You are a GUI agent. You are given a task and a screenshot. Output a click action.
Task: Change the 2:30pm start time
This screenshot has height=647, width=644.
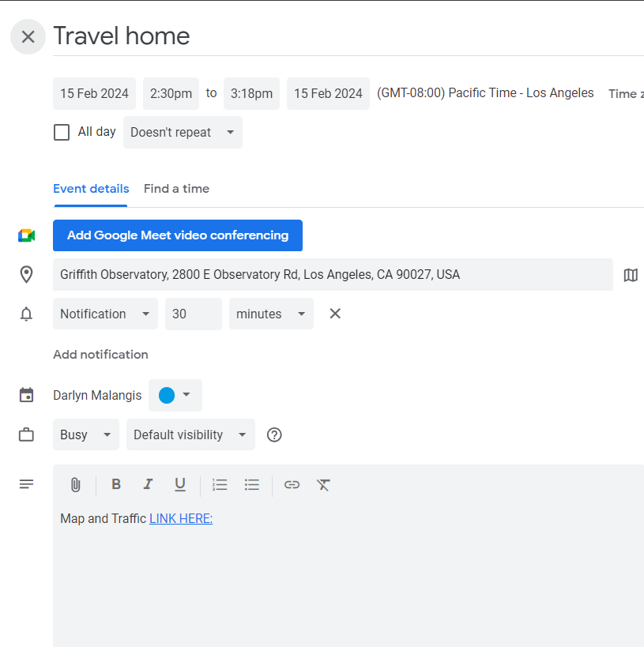[x=171, y=94]
